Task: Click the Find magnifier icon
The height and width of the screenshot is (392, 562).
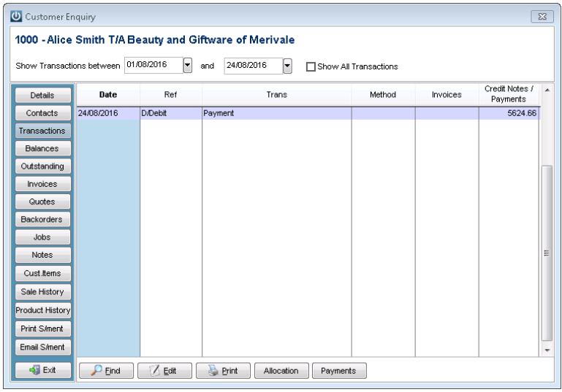Action: (96, 370)
